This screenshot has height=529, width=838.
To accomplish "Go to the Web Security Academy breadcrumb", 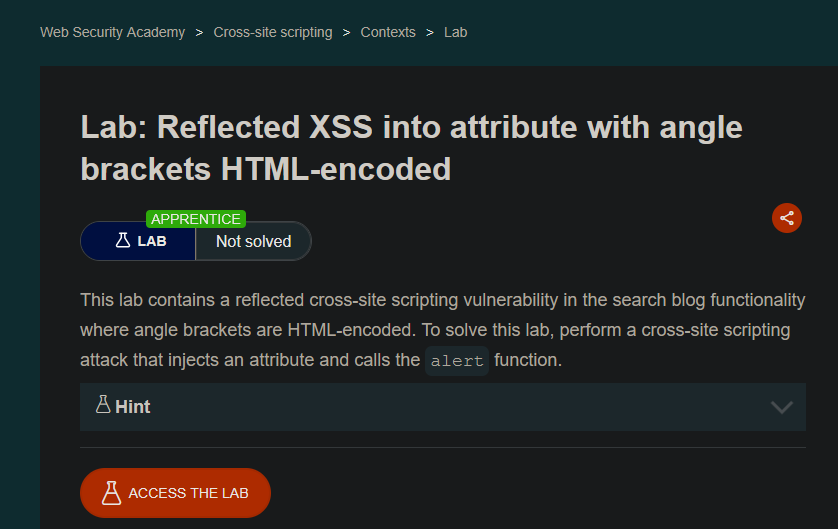I will coord(112,33).
